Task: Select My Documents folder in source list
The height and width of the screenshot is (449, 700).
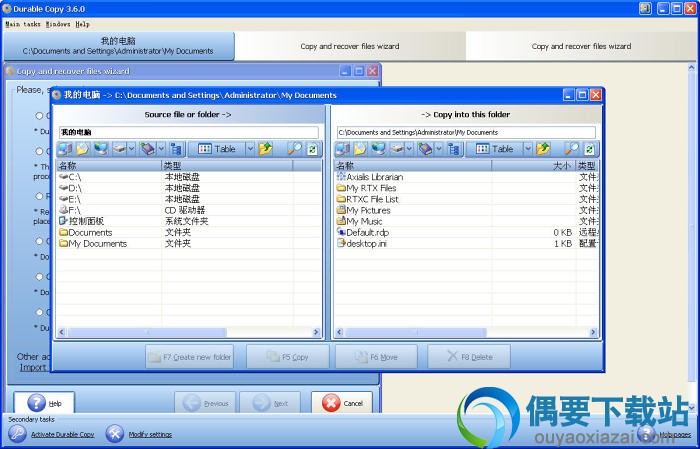Action: point(188,244)
